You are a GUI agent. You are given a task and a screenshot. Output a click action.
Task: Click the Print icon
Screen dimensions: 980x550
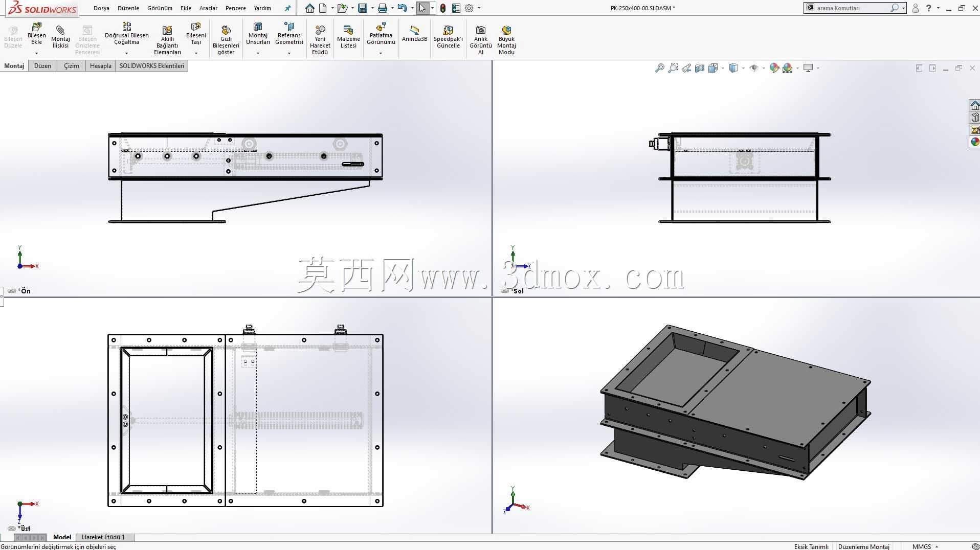(383, 8)
